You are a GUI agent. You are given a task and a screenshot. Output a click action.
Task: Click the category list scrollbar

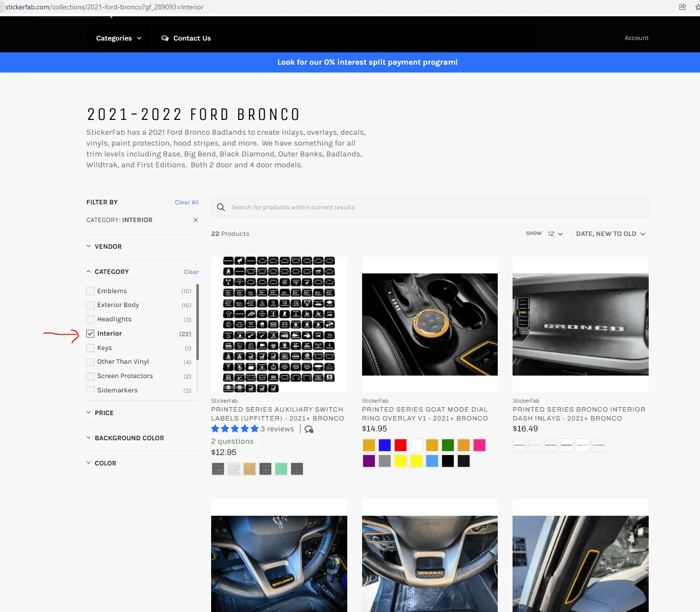[197, 322]
